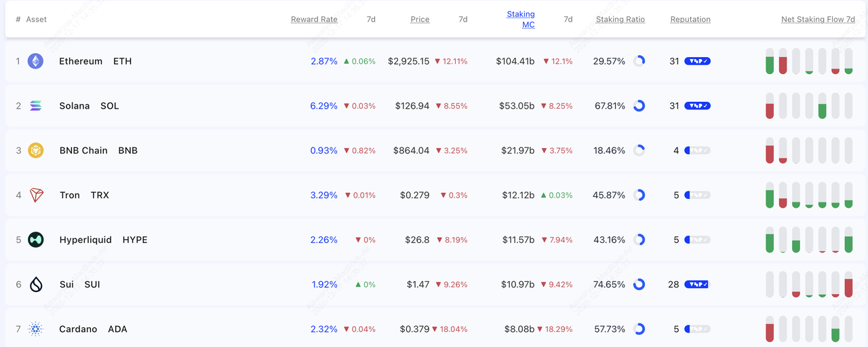Click Sui's reputation badge
The height and width of the screenshot is (347, 868).
pyautogui.click(x=697, y=285)
